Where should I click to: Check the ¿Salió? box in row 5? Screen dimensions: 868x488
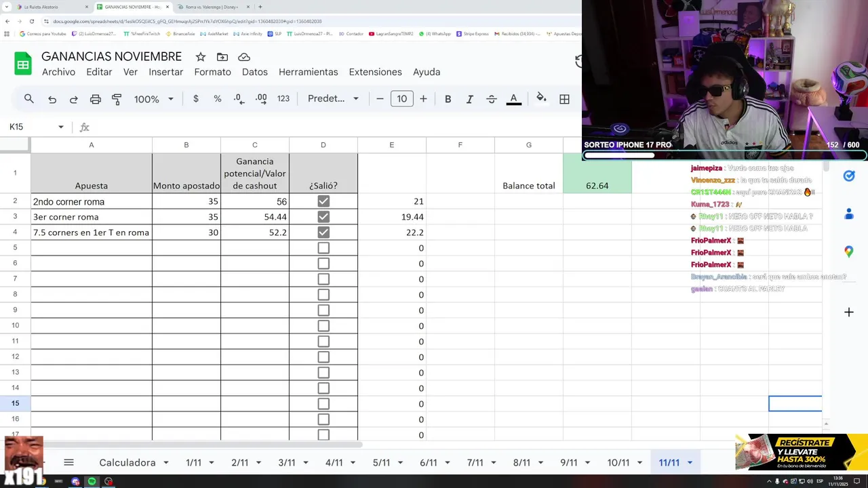[x=323, y=248]
